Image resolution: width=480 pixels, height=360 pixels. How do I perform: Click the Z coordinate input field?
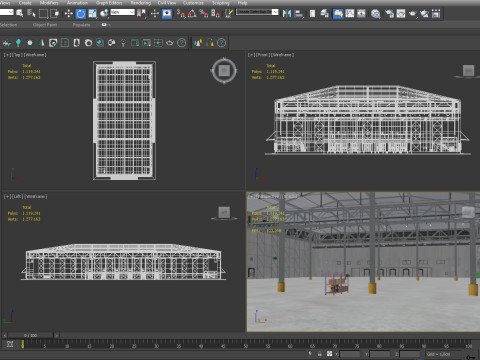[410, 354]
